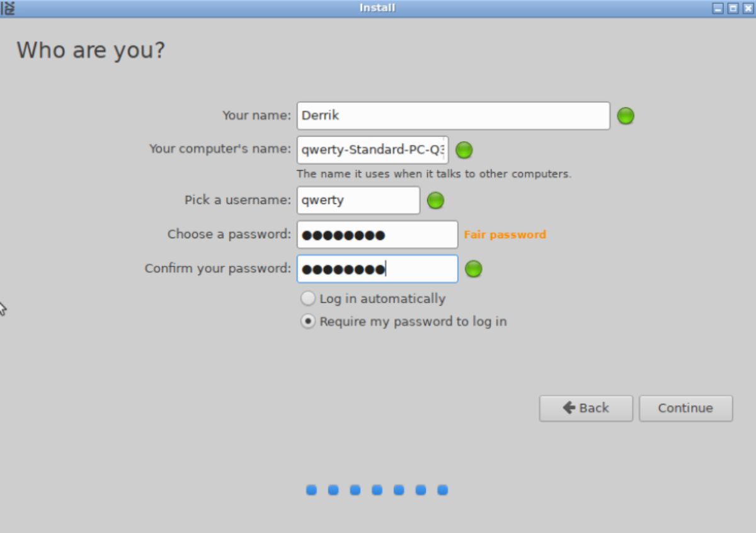Image resolution: width=756 pixels, height=533 pixels.
Task: Click the green circle beside the username field
Action: click(x=435, y=200)
